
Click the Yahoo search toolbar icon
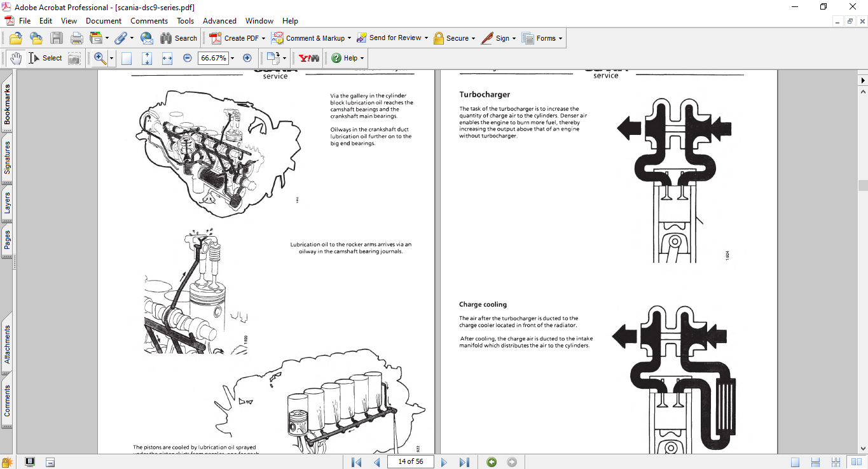[309, 58]
